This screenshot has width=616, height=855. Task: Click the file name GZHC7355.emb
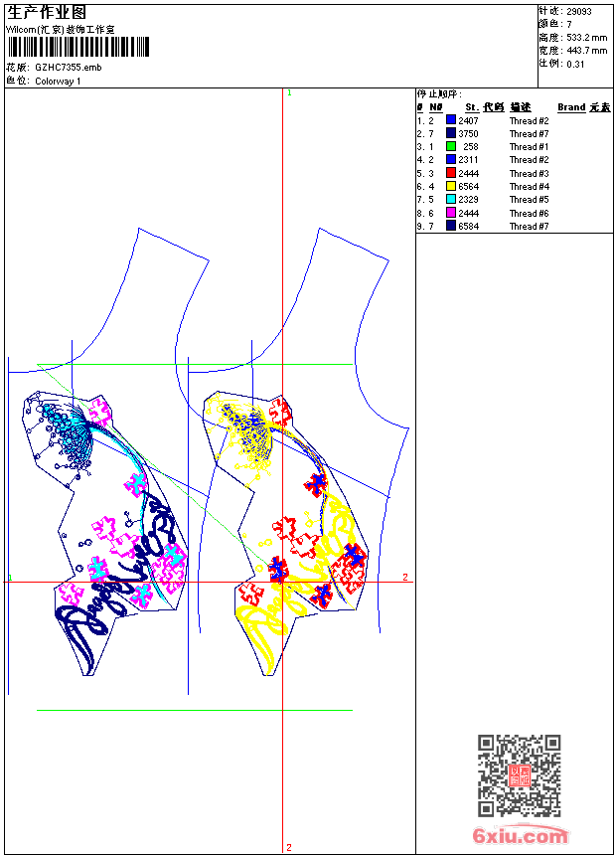pos(69,68)
